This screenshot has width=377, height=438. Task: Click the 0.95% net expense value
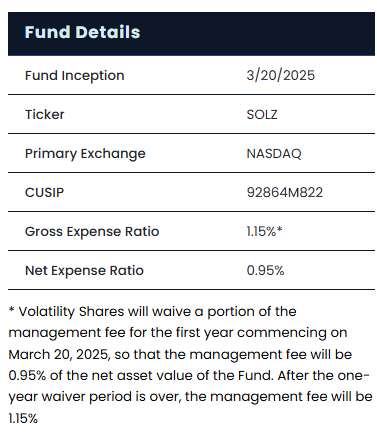(265, 270)
